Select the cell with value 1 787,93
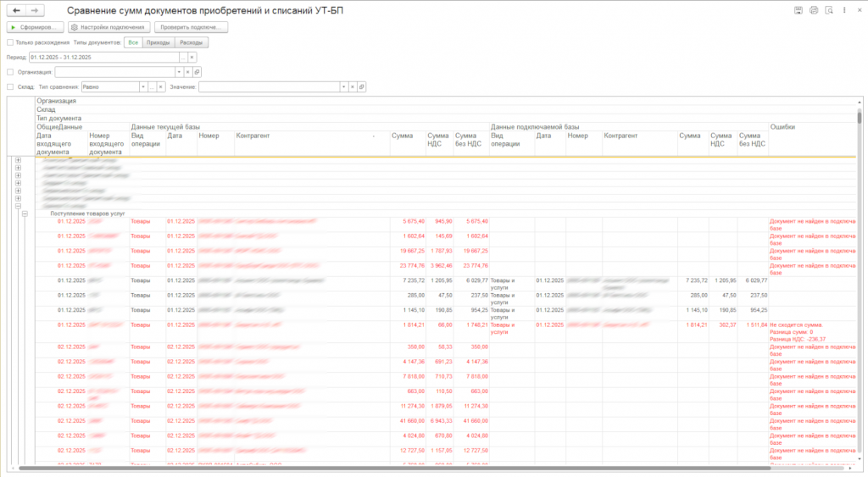868x477 pixels. point(439,254)
